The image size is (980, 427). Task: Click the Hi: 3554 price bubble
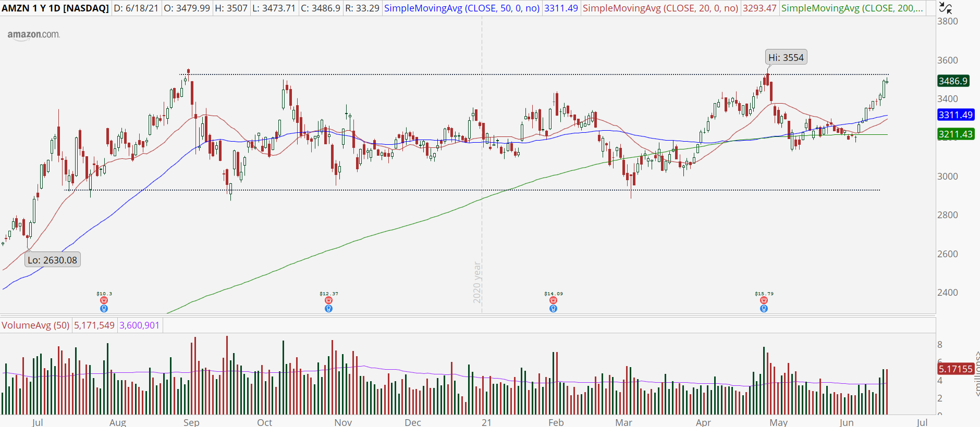(786, 57)
